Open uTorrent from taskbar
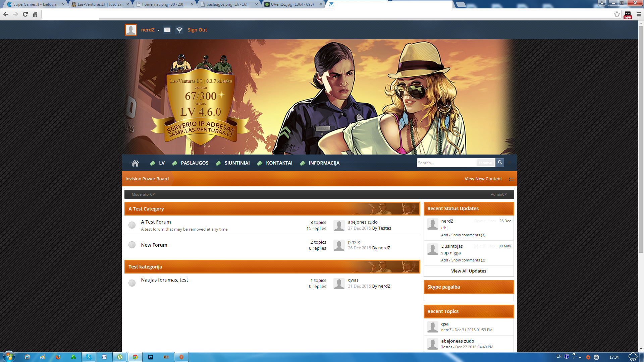Viewport: 644px width, 362px height. point(120,357)
